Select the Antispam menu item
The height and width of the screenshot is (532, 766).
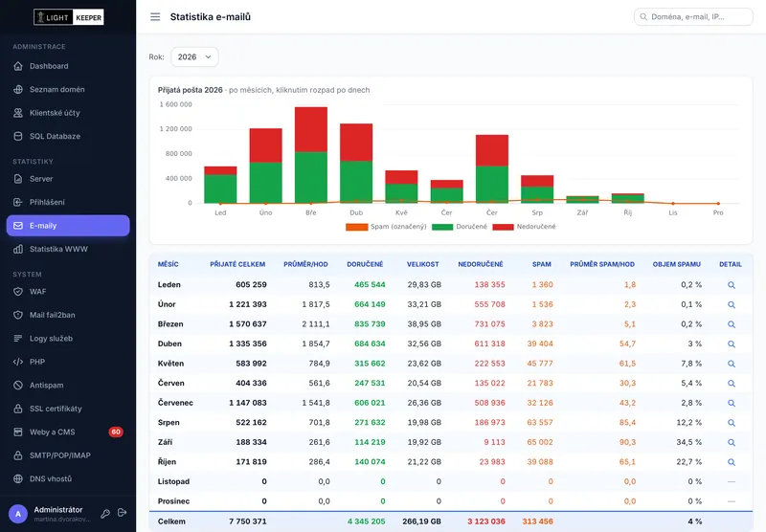tap(68, 385)
